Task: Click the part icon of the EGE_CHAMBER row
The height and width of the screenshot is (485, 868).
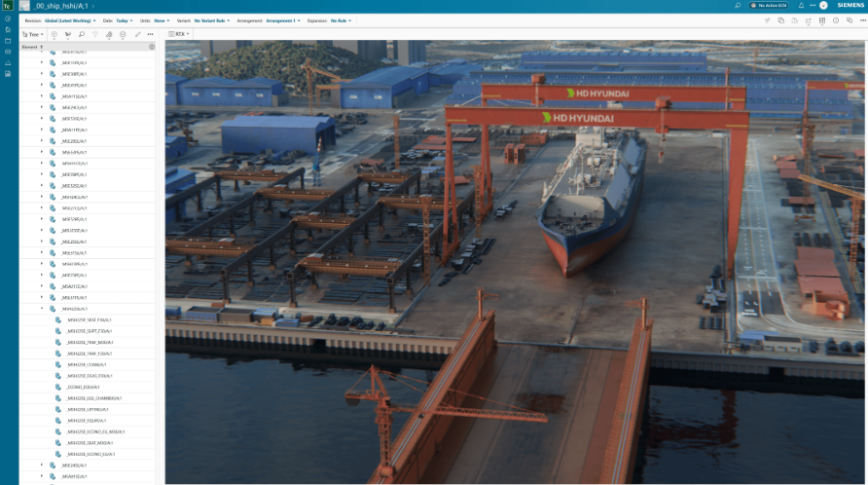Action: pos(57,398)
